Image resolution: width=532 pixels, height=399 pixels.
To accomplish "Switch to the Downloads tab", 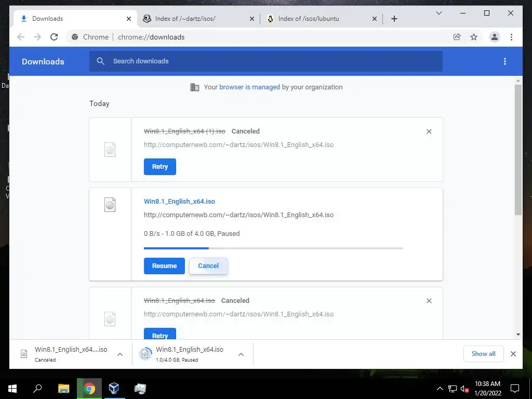I will point(75,19).
